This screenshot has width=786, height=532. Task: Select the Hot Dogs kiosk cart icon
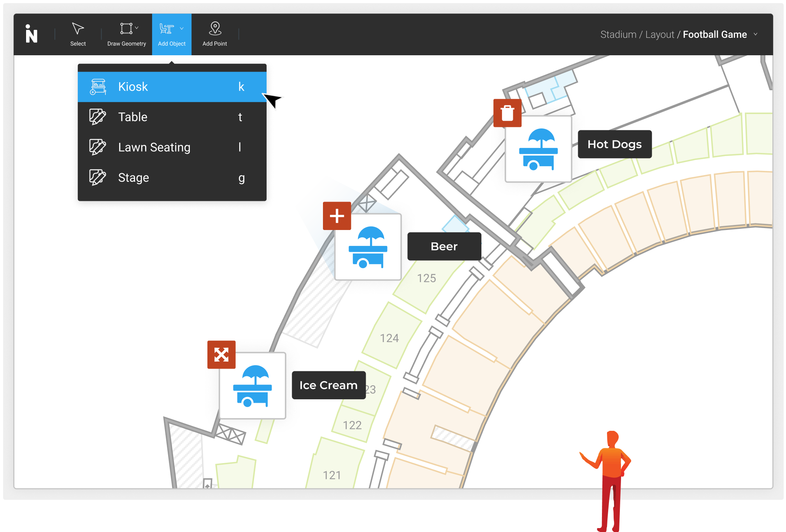pyautogui.click(x=538, y=149)
